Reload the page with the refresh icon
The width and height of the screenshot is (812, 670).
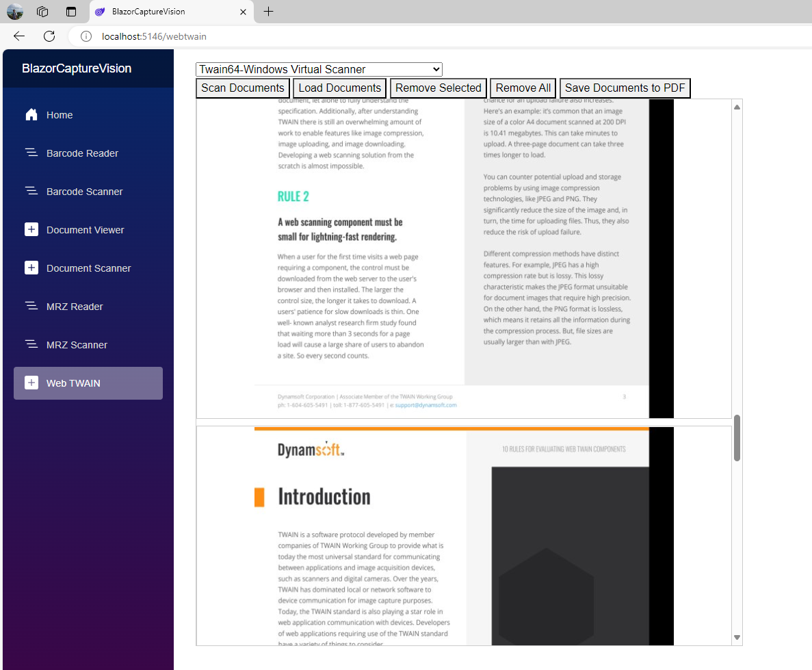click(49, 36)
